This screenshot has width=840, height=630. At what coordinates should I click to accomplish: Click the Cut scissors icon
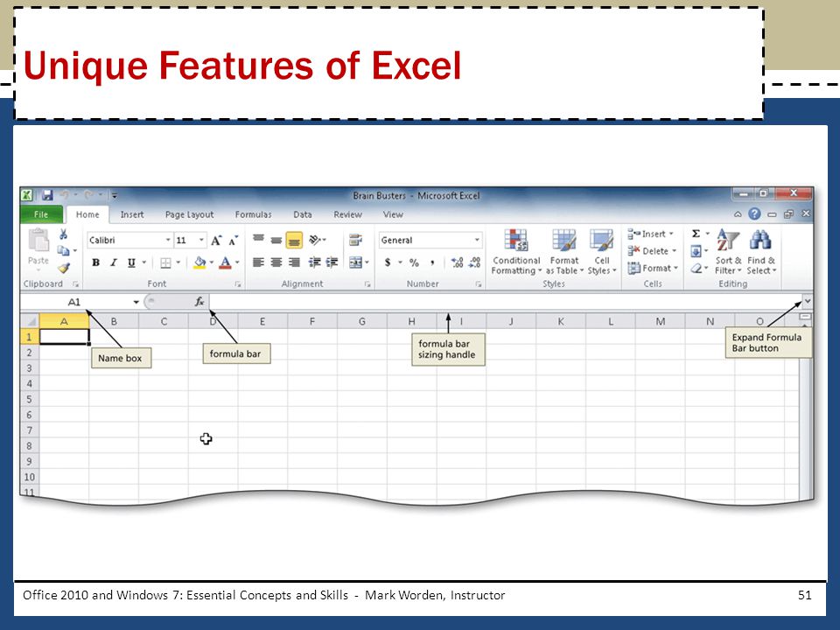63,234
